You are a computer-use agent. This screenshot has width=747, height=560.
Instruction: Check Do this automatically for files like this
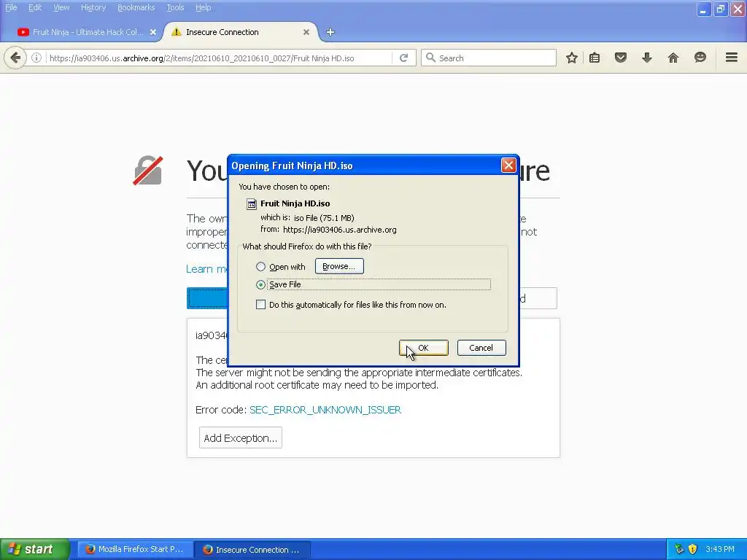(260, 305)
